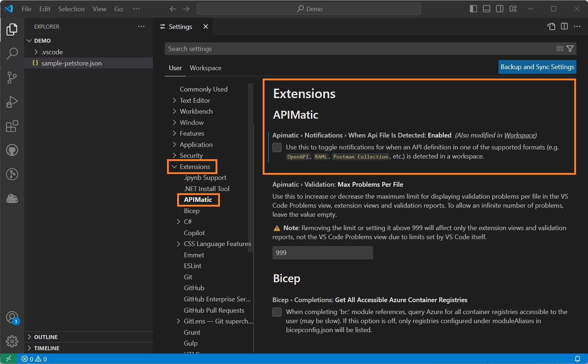Select Commonly Used in the settings tree
588x364 pixels.
point(204,89)
